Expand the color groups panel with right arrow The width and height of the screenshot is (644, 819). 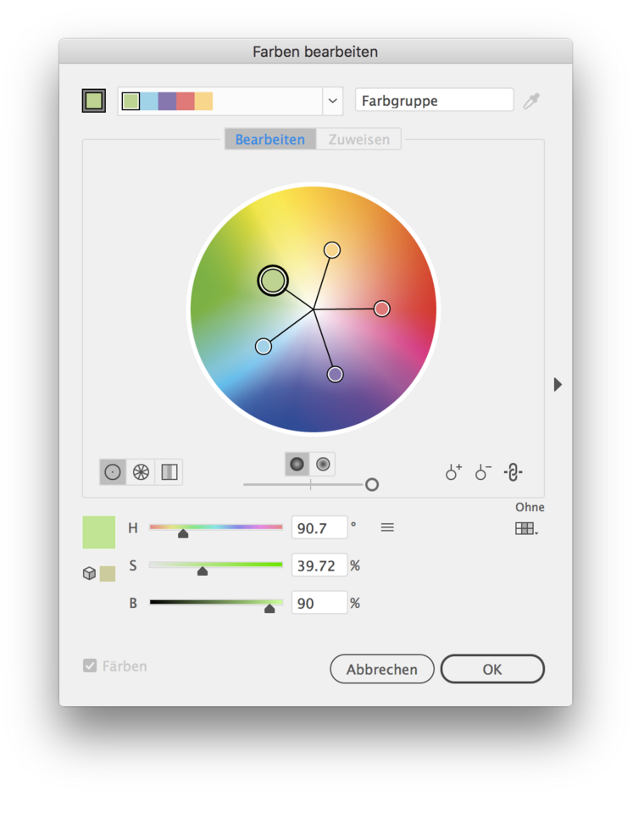pos(558,384)
